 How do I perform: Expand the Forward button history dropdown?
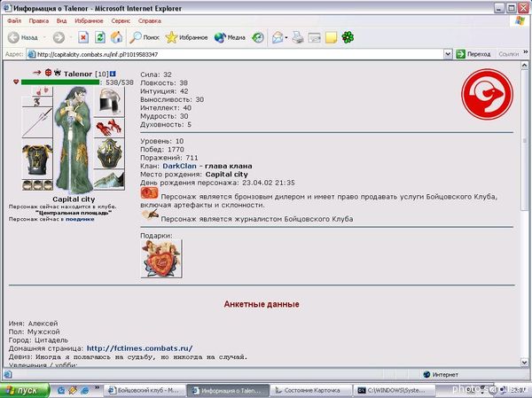point(71,37)
